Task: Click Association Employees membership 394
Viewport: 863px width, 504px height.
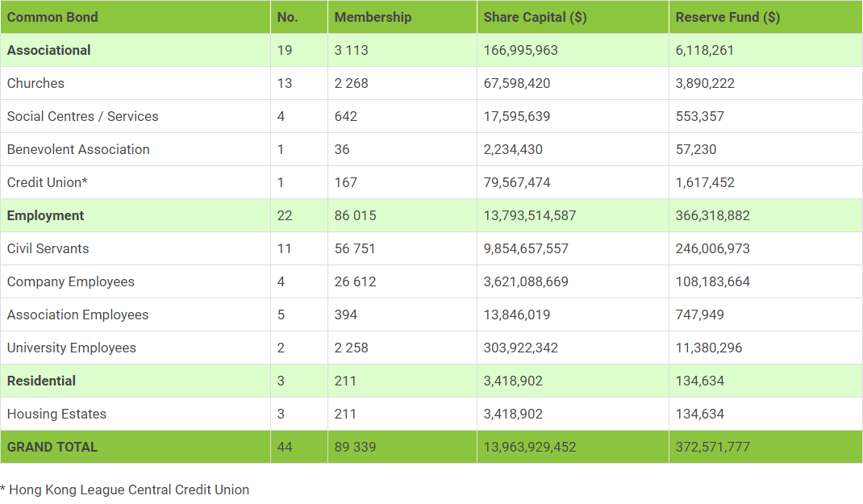Action: (x=346, y=314)
